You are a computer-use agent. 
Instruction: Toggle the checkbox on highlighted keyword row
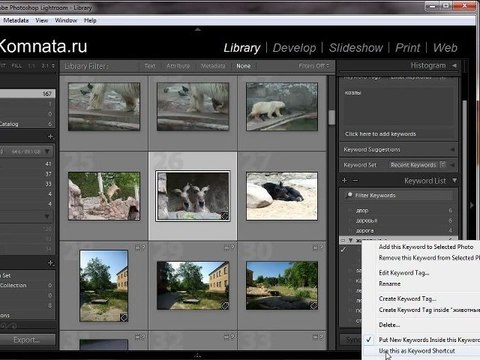click(x=342, y=240)
